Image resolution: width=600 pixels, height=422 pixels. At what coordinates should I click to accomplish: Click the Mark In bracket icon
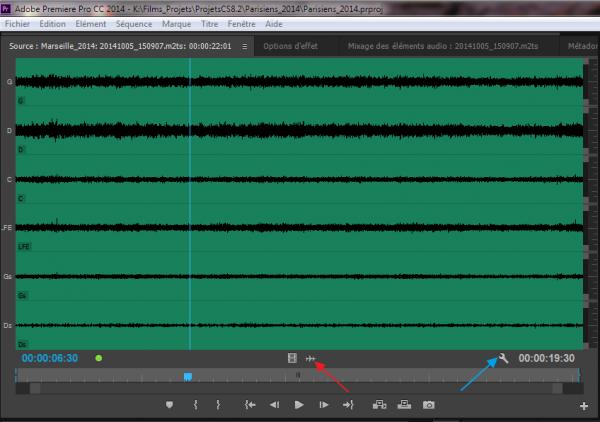pyautogui.click(x=195, y=405)
